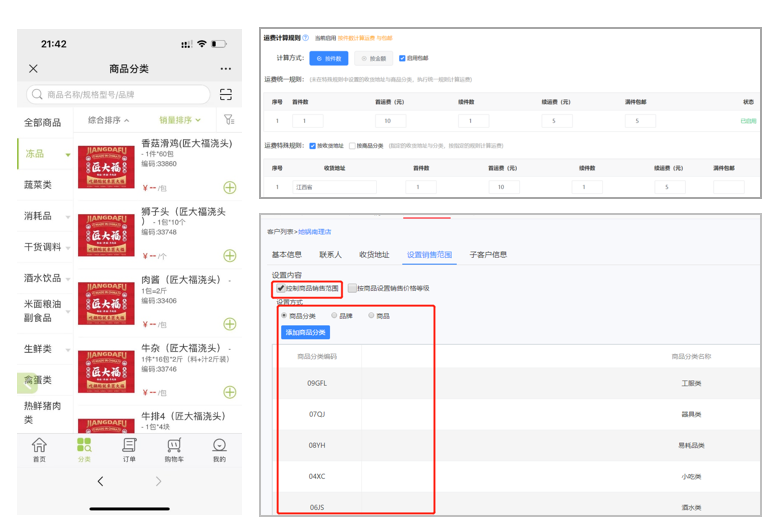
Task: Open the 香菇滑鸡 product thumbnail
Action: 106,167
